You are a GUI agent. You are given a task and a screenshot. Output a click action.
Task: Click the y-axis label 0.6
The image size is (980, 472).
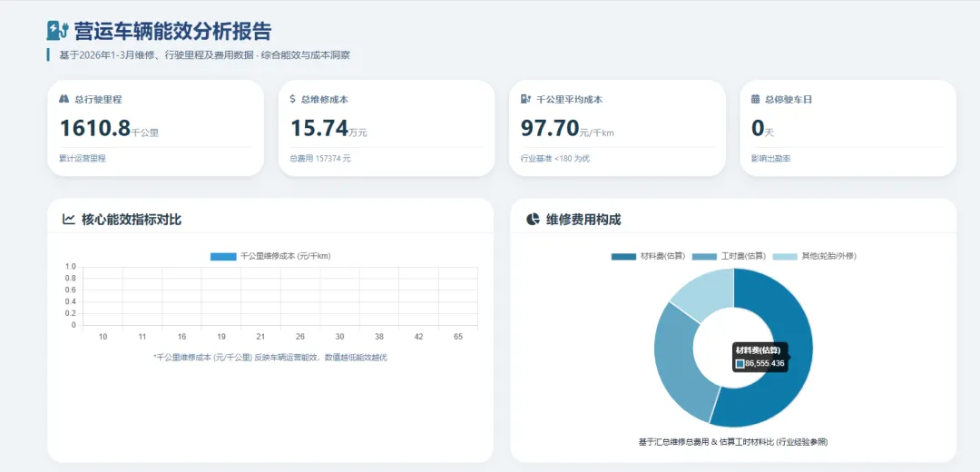coord(71,290)
